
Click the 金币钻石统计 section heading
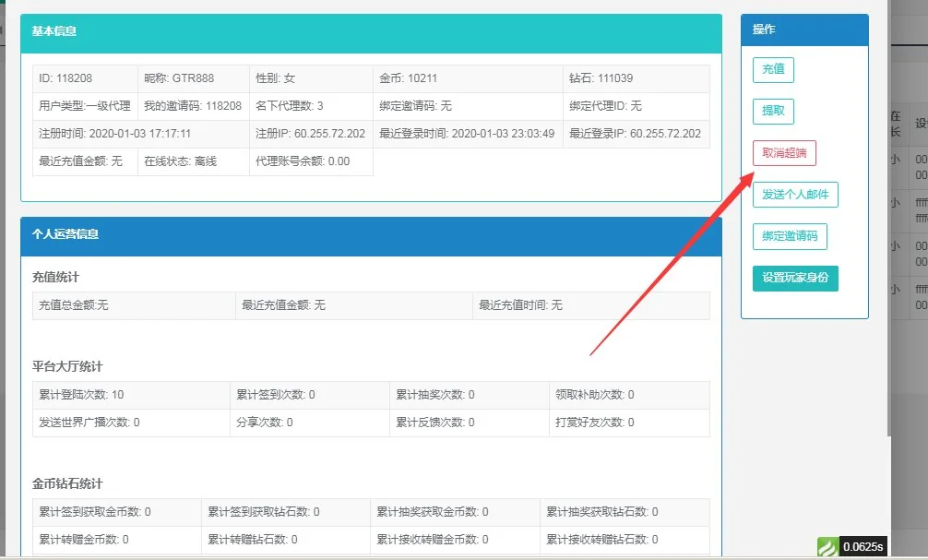(69, 481)
